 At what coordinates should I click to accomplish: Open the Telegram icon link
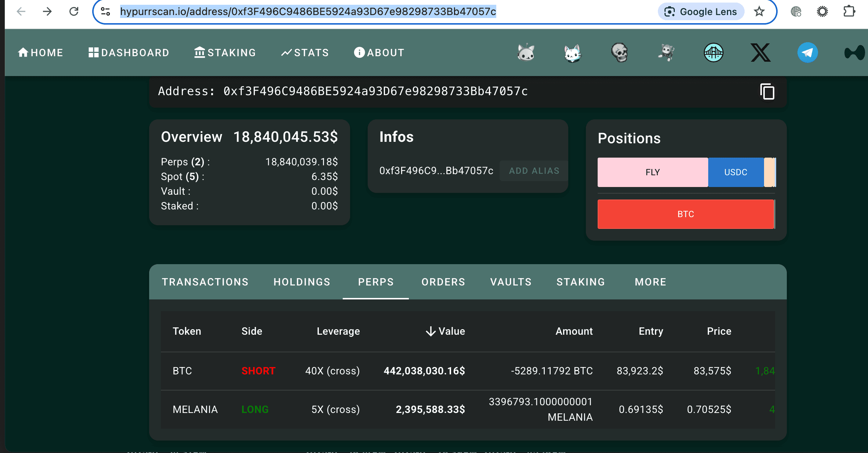(x=807, y=53)
